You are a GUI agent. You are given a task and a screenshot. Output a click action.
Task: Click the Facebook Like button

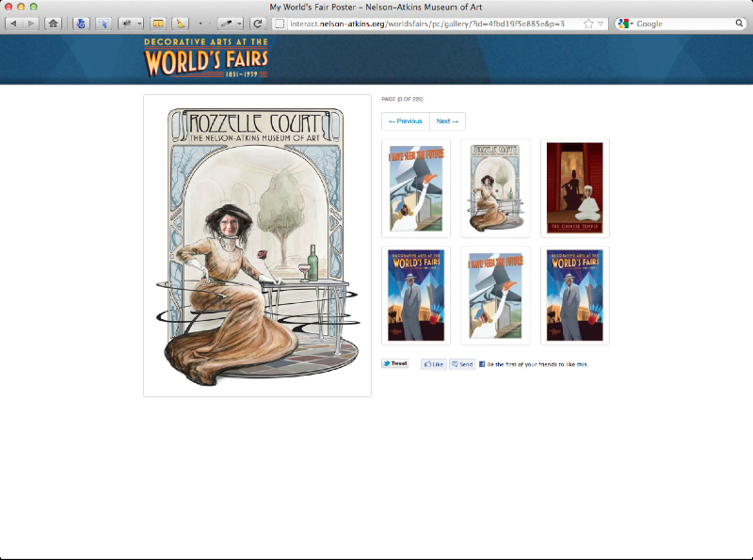coord(434,364)
